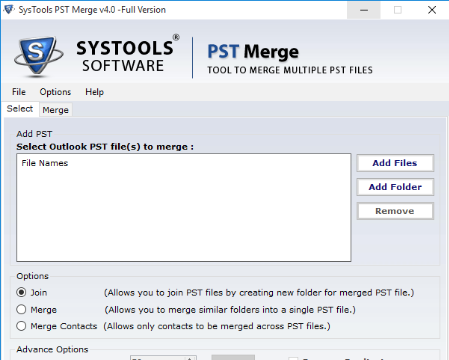This screenshot has height=360, width=449.
Task: Open the Options menu
Action: (x=55, y=92)
